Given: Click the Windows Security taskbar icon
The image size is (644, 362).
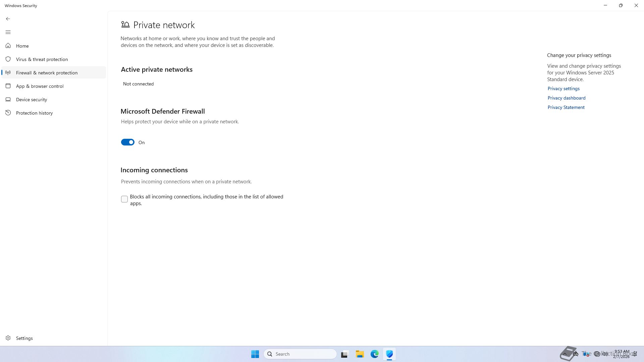Looking at the screenshot, I should (389, 354).
